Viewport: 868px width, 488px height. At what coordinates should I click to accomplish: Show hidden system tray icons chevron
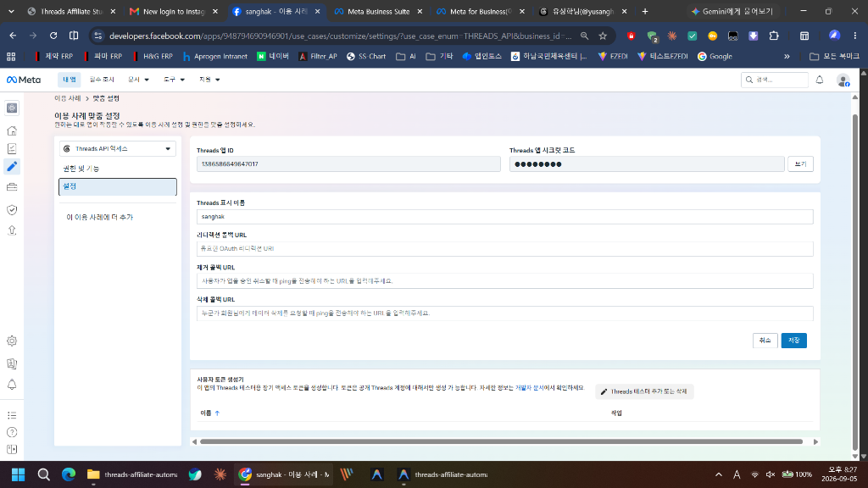pyautogui.click(x=719, y=474)
